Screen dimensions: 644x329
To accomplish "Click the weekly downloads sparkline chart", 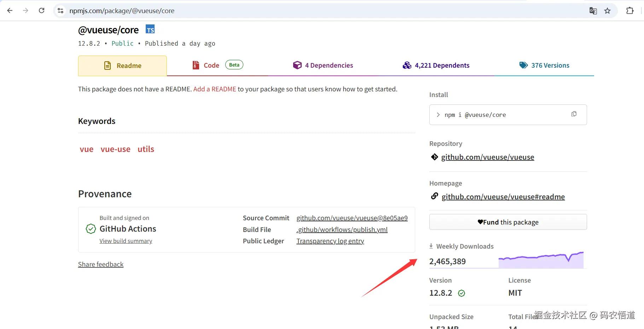I will point(541,260).
